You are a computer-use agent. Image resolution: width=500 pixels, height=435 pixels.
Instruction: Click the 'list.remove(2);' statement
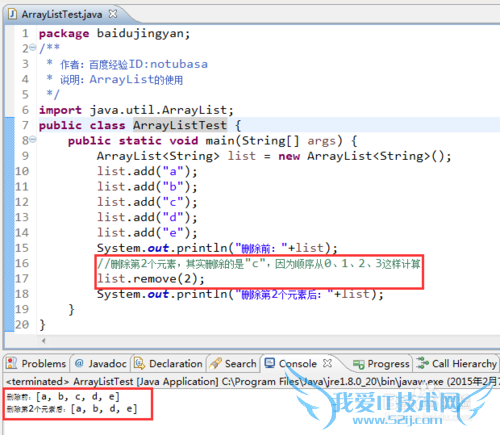[x=151, y=278]
